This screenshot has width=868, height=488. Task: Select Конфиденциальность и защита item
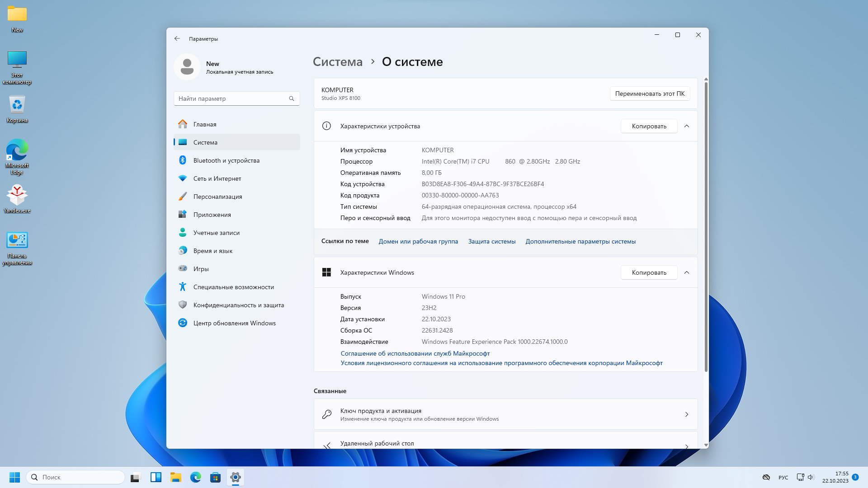pos(238,305)
